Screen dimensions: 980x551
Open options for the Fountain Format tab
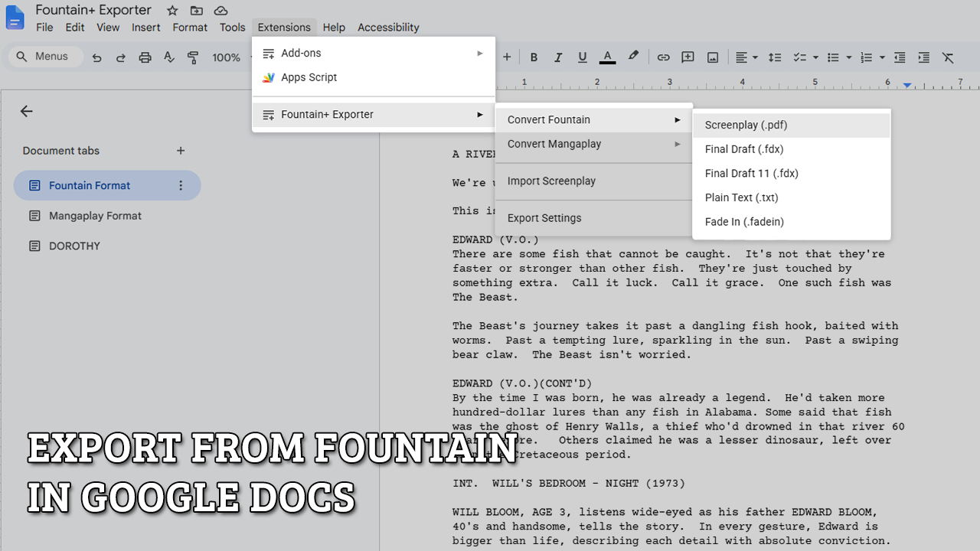tap(181, 186)
